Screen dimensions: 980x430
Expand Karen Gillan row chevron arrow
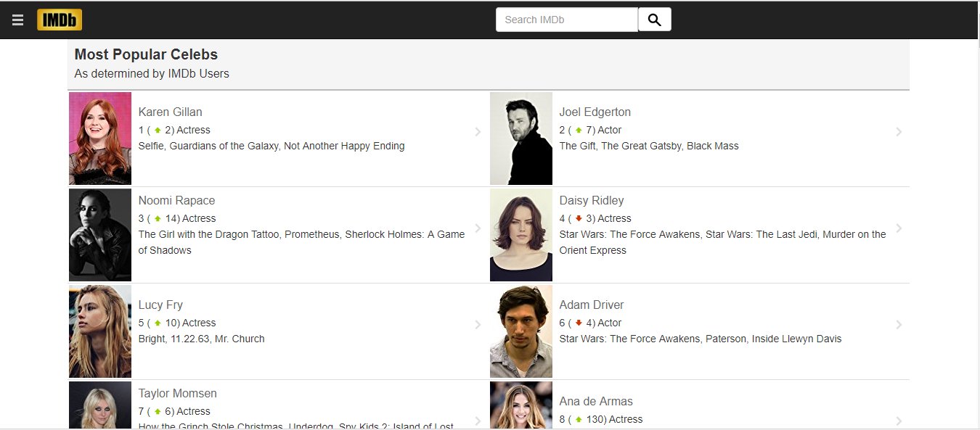coord(478,132)
